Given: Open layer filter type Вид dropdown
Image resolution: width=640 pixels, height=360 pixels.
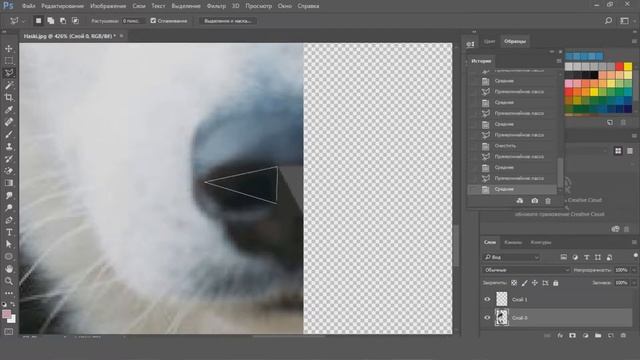Looking at the screenshot, I should click(x=511, y=257).
